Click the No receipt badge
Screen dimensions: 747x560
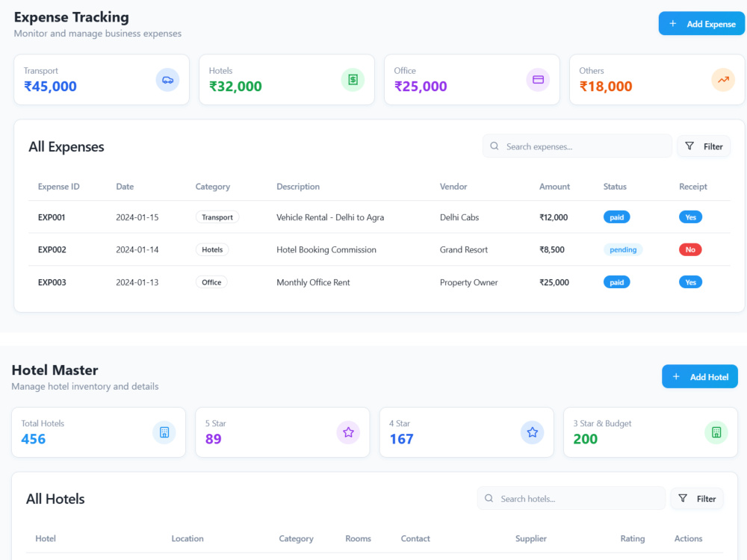point(690,249)
